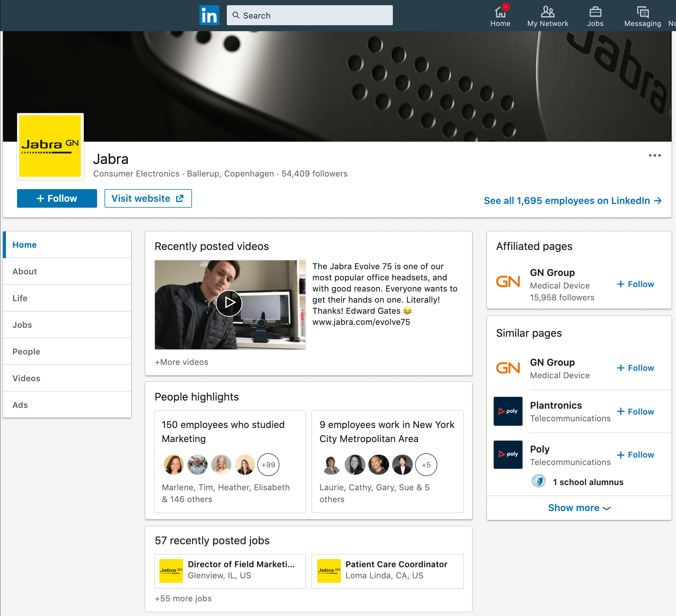Click the LinkedIn search field

point(310,15)
